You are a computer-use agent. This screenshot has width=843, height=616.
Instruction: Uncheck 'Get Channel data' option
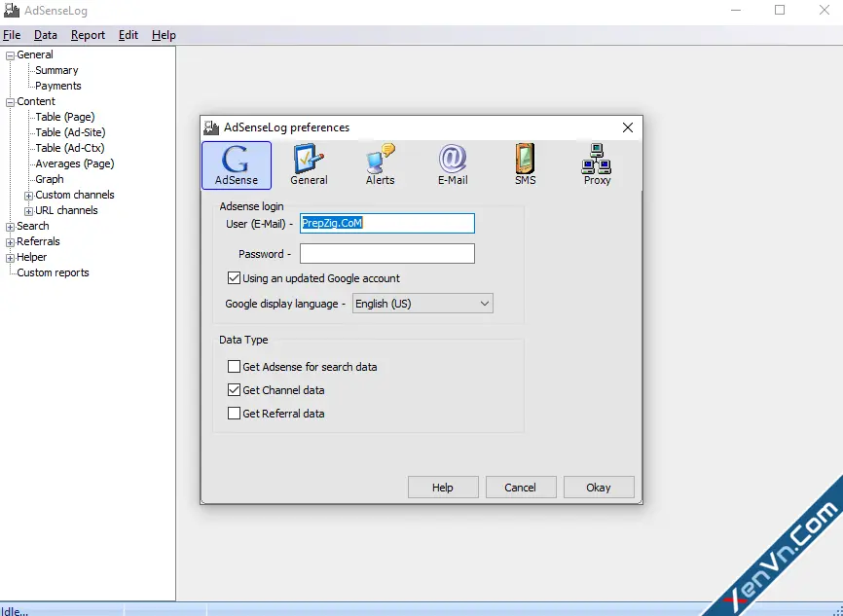(234, 389)
